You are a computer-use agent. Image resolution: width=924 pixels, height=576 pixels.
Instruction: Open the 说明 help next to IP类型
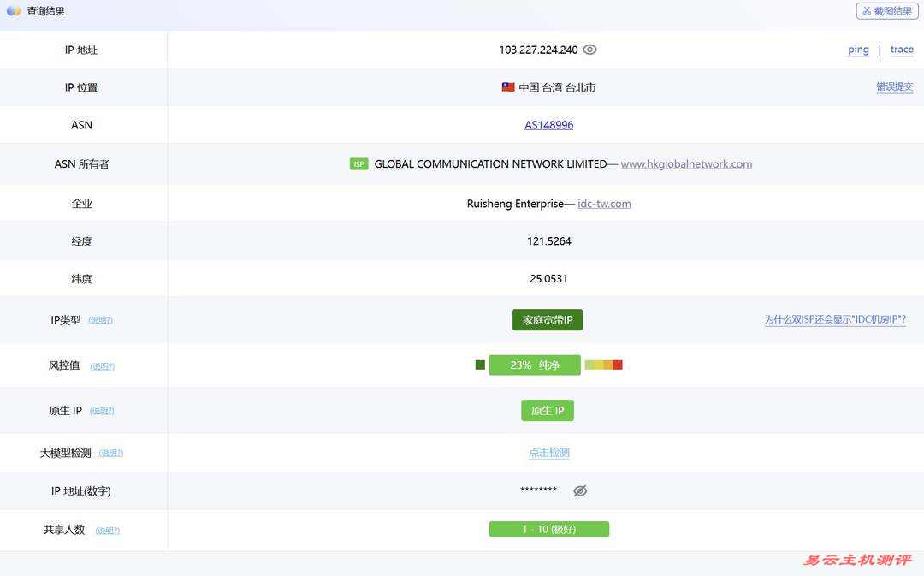pos(100,320)
